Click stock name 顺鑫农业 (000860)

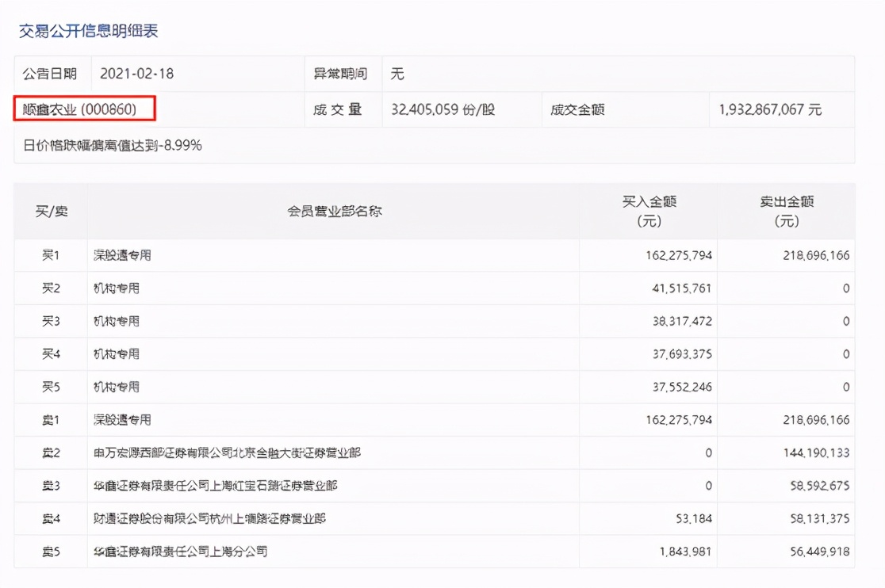pos(79,109)
